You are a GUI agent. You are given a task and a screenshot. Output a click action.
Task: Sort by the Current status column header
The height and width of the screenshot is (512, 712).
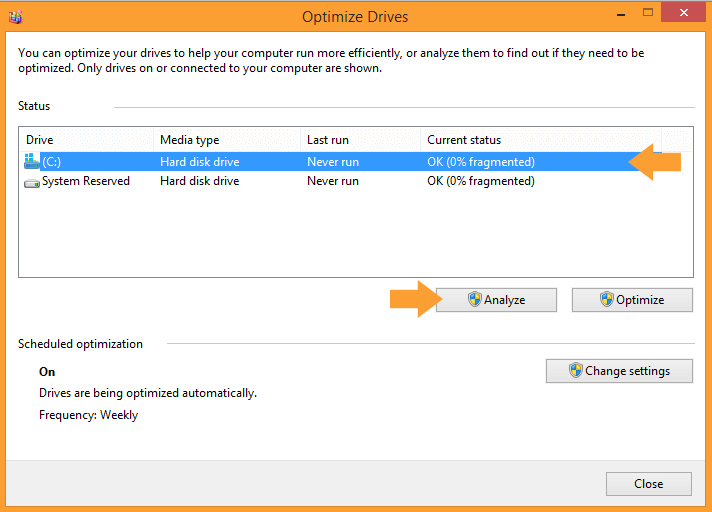541,140
